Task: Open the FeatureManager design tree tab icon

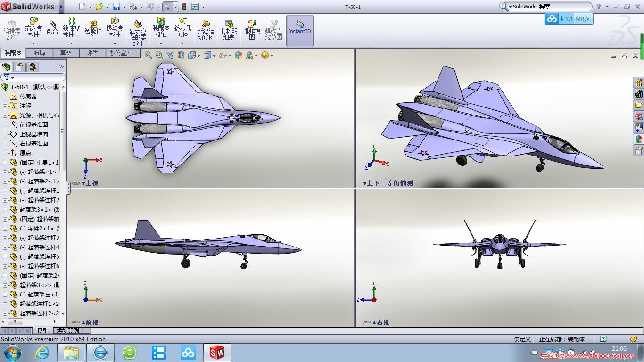Action: coord(6,67)
